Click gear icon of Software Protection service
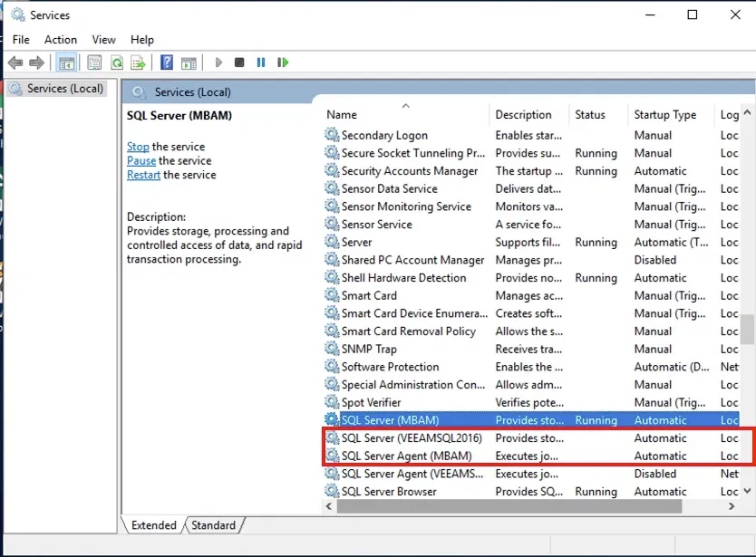 tap(332, 367)
